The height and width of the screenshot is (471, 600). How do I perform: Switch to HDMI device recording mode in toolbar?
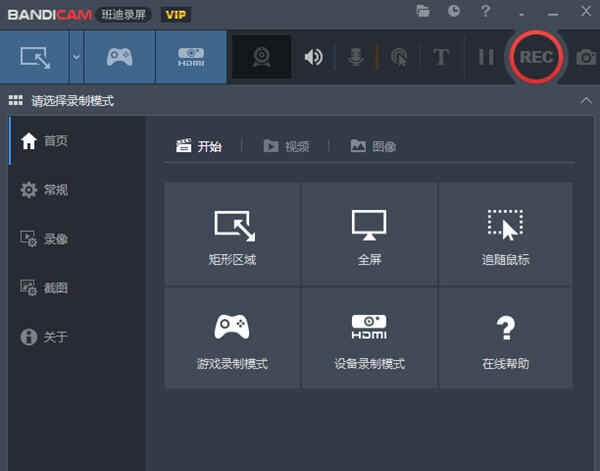[x=191, y=57]
